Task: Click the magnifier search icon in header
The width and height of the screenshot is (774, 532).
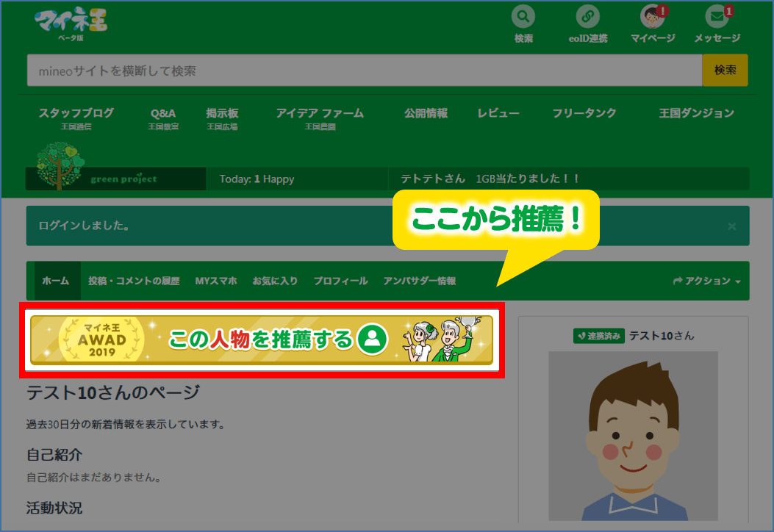Action: coord(523,17)
